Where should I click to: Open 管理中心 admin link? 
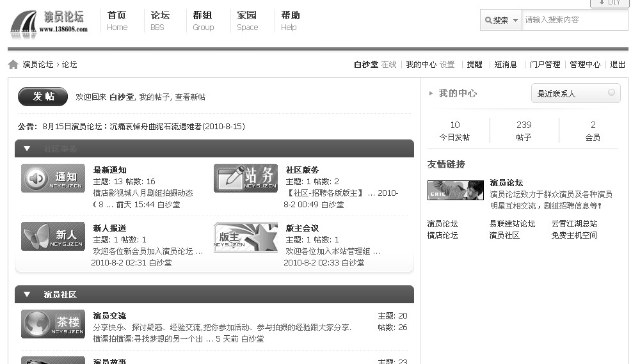pos(585,65)
